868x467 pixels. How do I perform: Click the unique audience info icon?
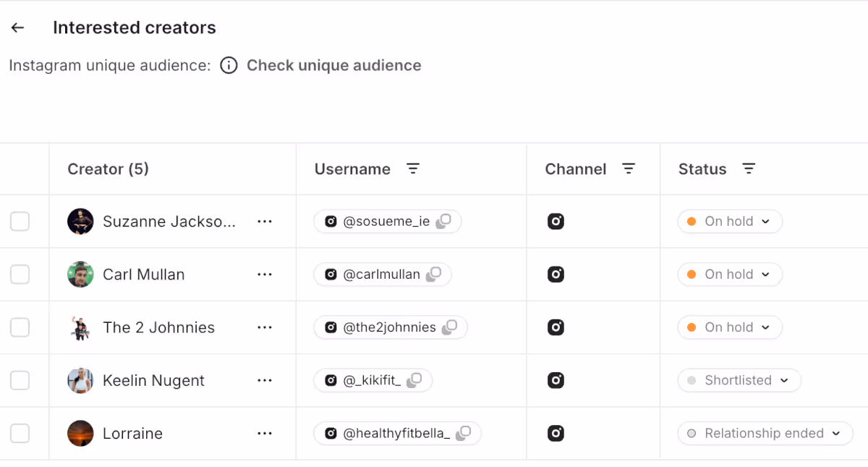click(229, 66)
